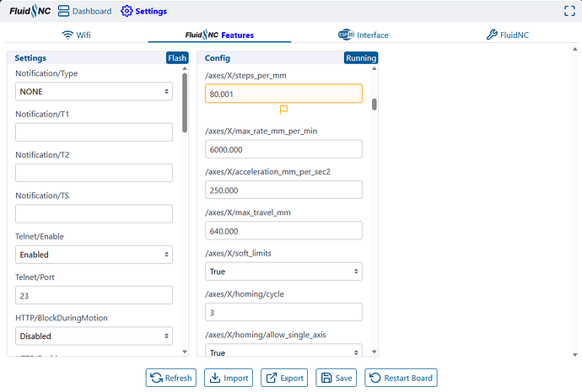Image resolution: width=582 pixels, height=392 pixels.
Task: Click Settings panel scroll up arrow
Action: pos(185,68)
